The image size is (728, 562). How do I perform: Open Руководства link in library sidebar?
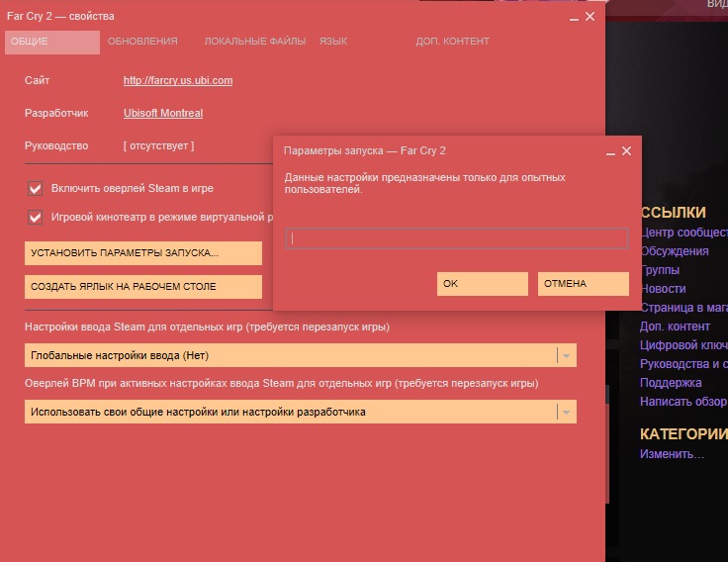(x=683, y=364)
